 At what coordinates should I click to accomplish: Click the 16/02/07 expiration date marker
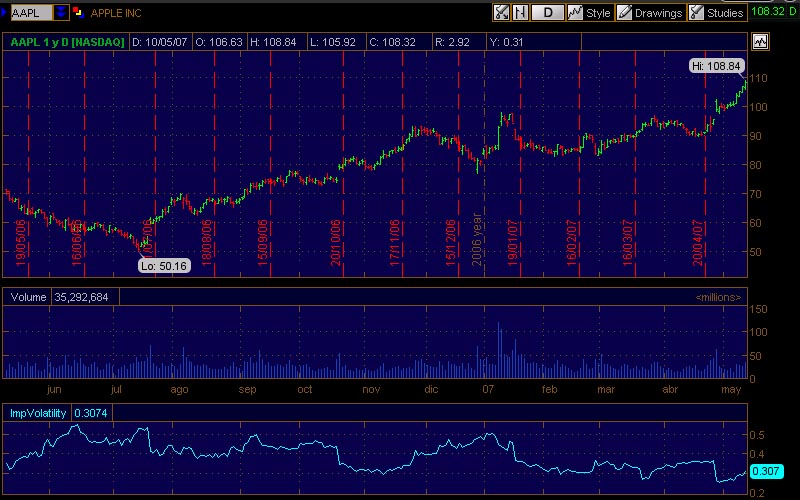571,242
